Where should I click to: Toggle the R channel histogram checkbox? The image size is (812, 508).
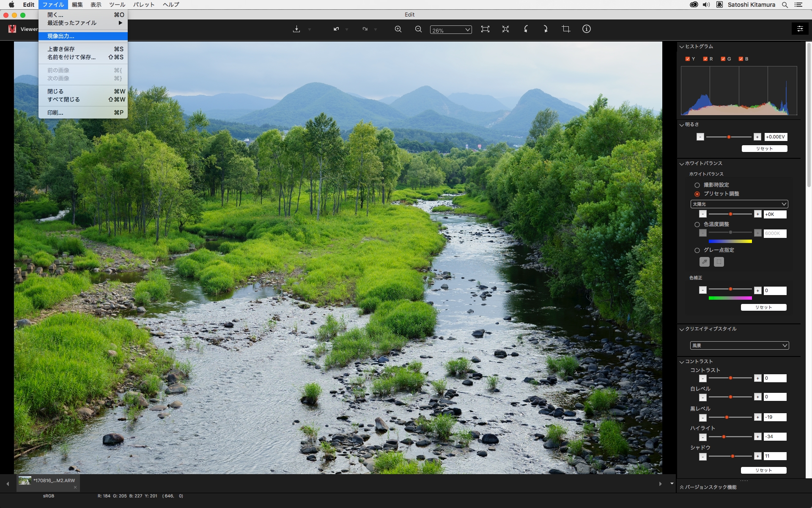coord(705,59)
